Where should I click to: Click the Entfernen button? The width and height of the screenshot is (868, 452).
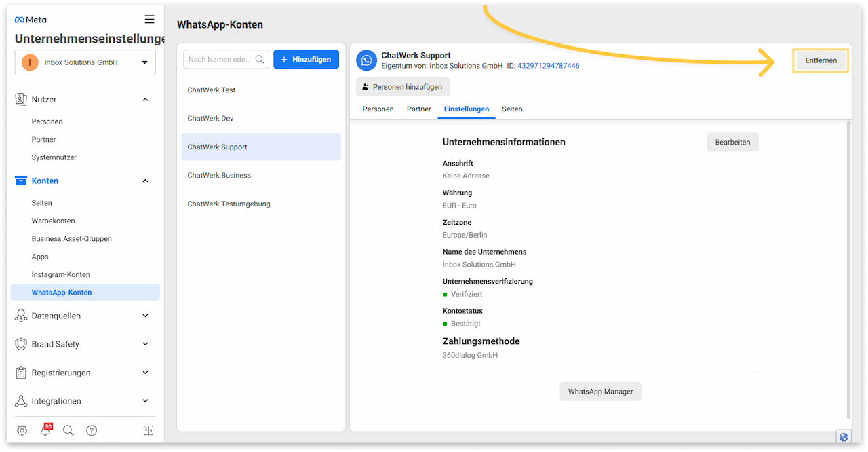821,60
